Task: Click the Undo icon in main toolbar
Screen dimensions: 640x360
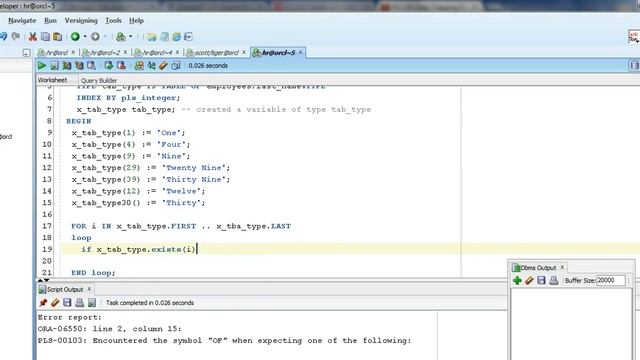Action: 3,37
